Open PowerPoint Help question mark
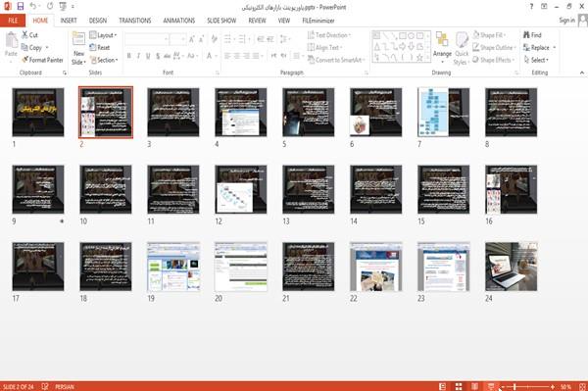The image size is (588, 391). pyautogui.click(x=531, y=7)
